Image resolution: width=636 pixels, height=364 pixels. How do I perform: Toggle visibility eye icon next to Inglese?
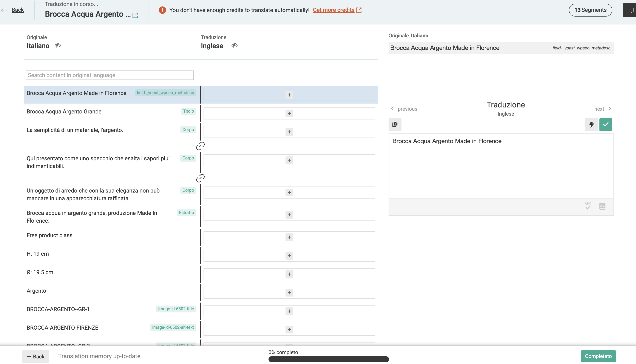[235, 46]
